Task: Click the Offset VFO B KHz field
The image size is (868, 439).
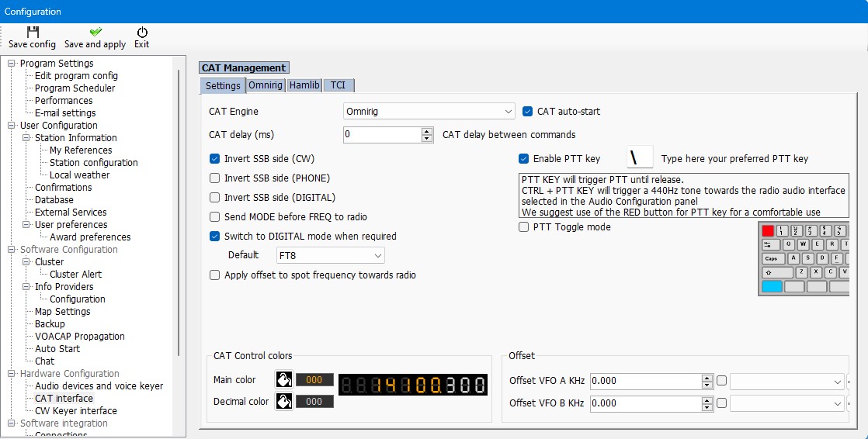Action: click(x=645, y=403)
